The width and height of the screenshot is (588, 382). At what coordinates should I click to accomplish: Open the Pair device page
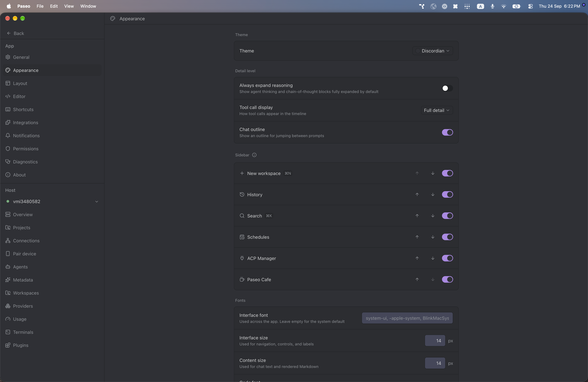coord(52,254)
